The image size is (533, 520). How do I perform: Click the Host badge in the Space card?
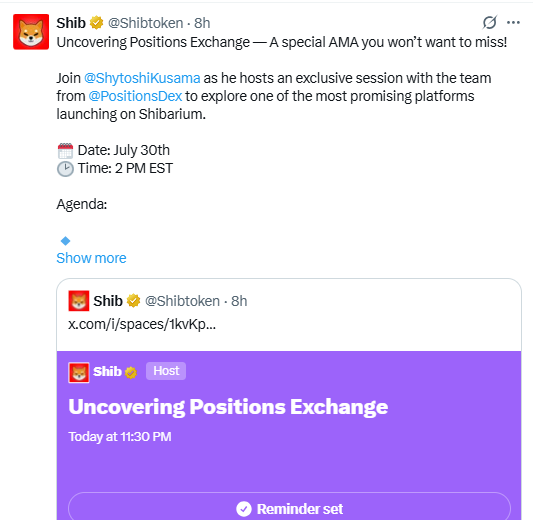coord(166,371)
